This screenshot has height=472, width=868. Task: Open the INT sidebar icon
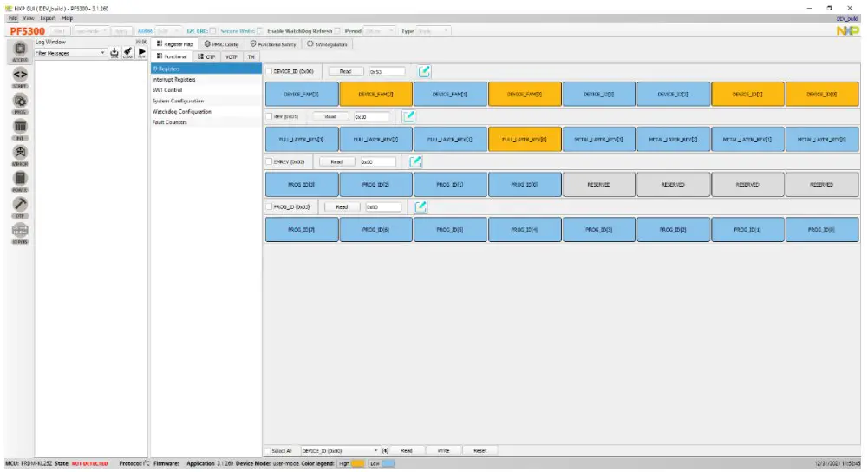tap(20, 128)
